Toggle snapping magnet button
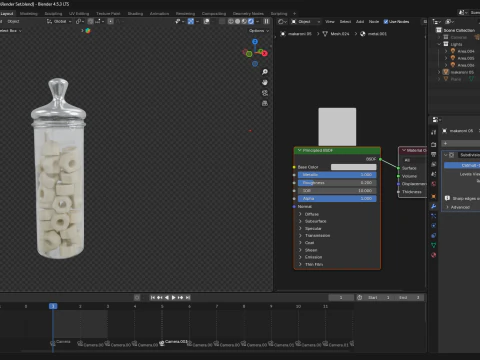The width and height of the screenshot is (480, 360). coord(90,21)
